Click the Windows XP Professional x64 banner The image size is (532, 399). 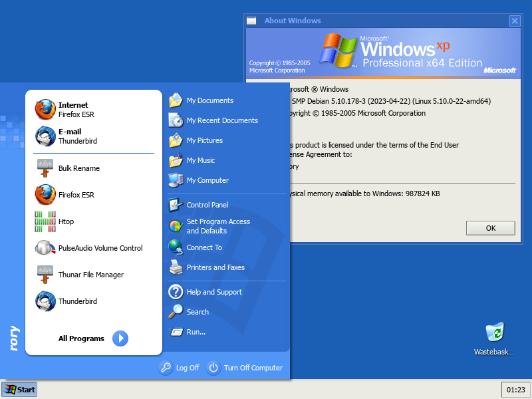(383, 53)
